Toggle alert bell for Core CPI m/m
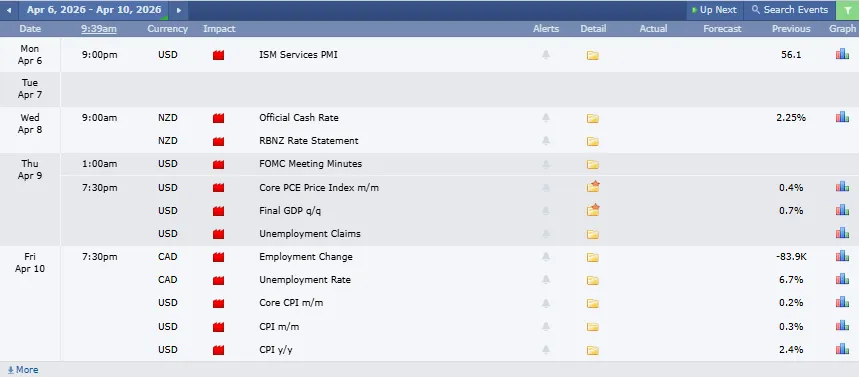 tap(546, 303)
